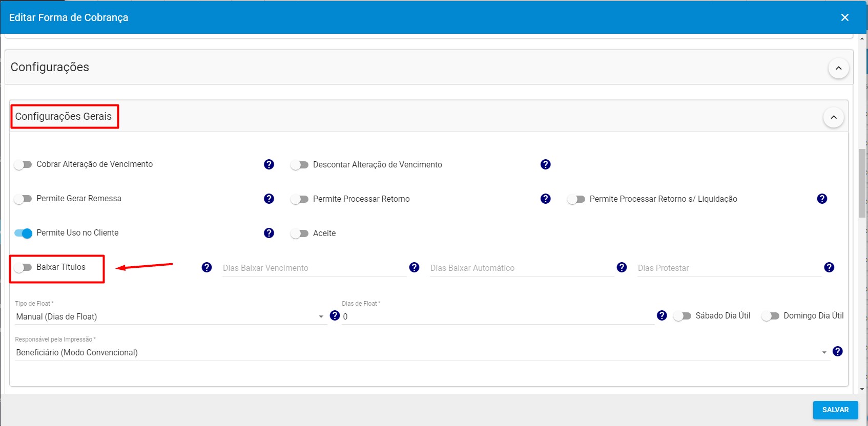
Task: Enable Permite Processar Retorno s/ Liquidação
Action: 576,199
